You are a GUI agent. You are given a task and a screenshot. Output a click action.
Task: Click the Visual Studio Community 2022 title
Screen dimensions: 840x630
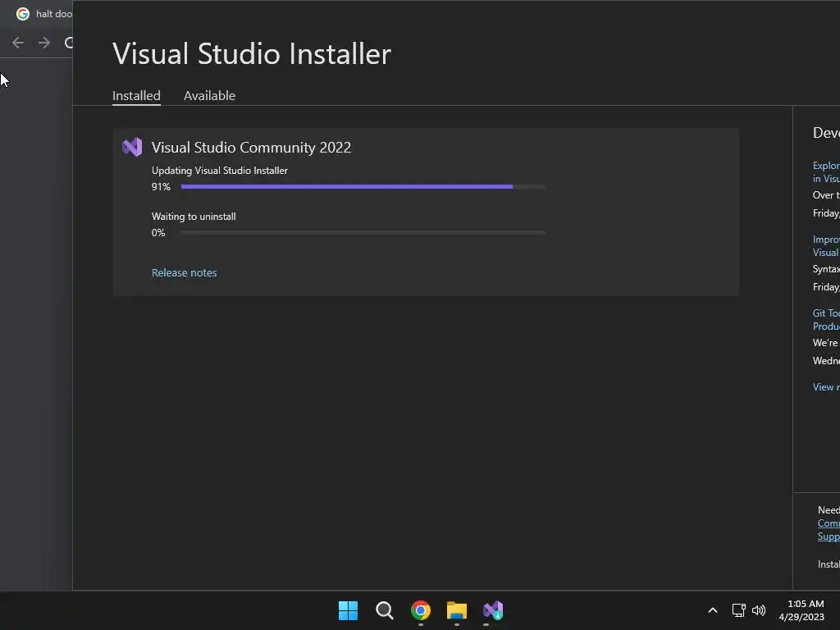pyautogui.click(x=251, y=148)
